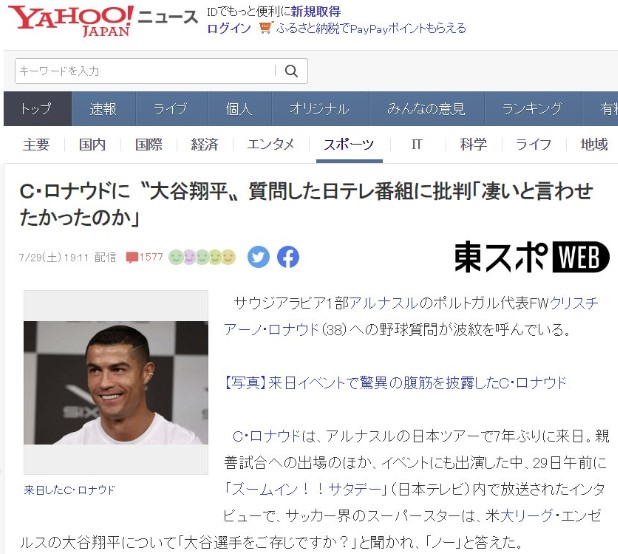Open the 東スポWEB publisher logo

pos(532,257)
